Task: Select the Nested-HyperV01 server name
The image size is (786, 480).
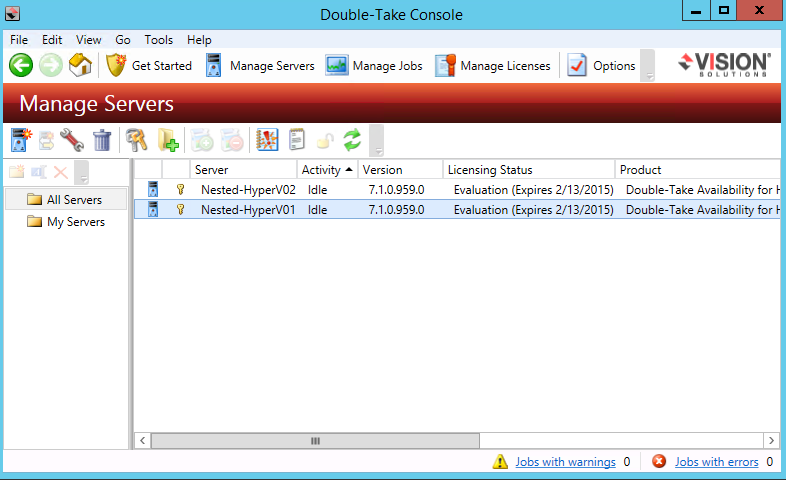Action: 248,209
